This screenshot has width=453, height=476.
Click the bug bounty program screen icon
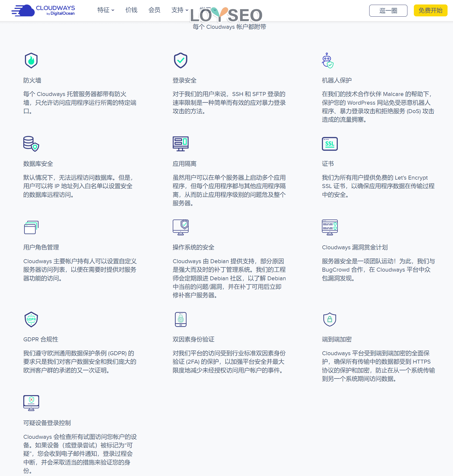[330, 227]
